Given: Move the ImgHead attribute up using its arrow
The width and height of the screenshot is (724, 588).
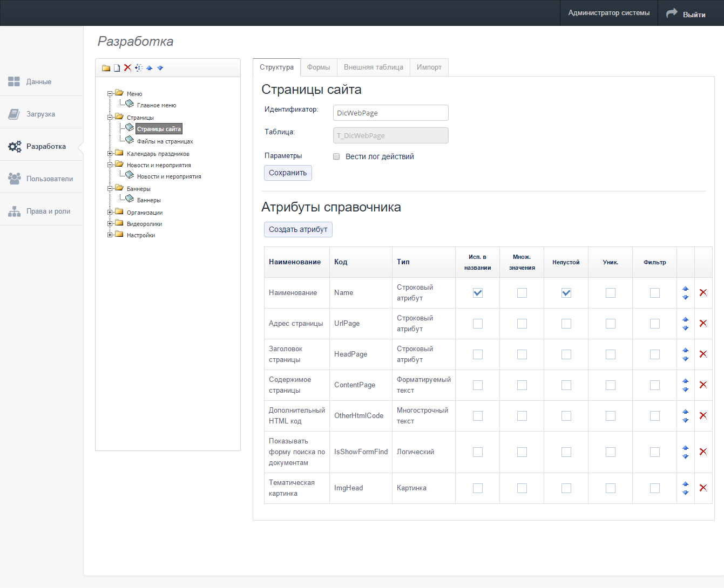Looking at the screenshot, I should click(686, 484).
